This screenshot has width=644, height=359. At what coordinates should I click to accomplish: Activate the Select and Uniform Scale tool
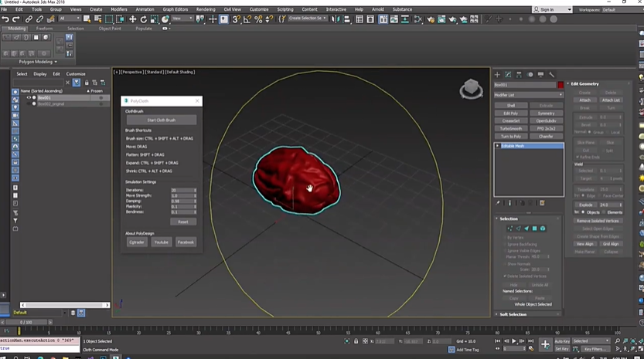(x=155, y=19)
